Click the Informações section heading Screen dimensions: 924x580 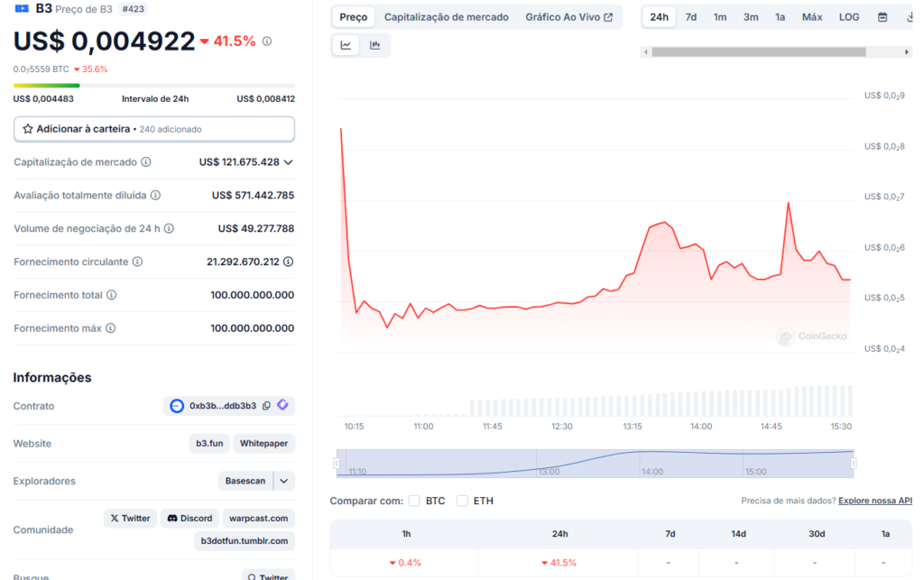pos(52,377)
